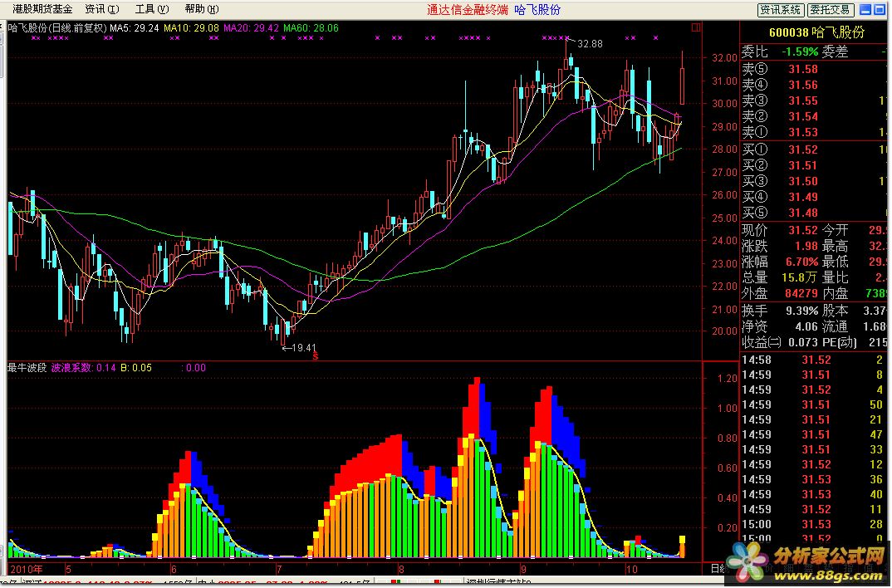Click the 外盘 84279 value
Image resolution: width=892 pixels, height=588 pixels.
[801, 293]
